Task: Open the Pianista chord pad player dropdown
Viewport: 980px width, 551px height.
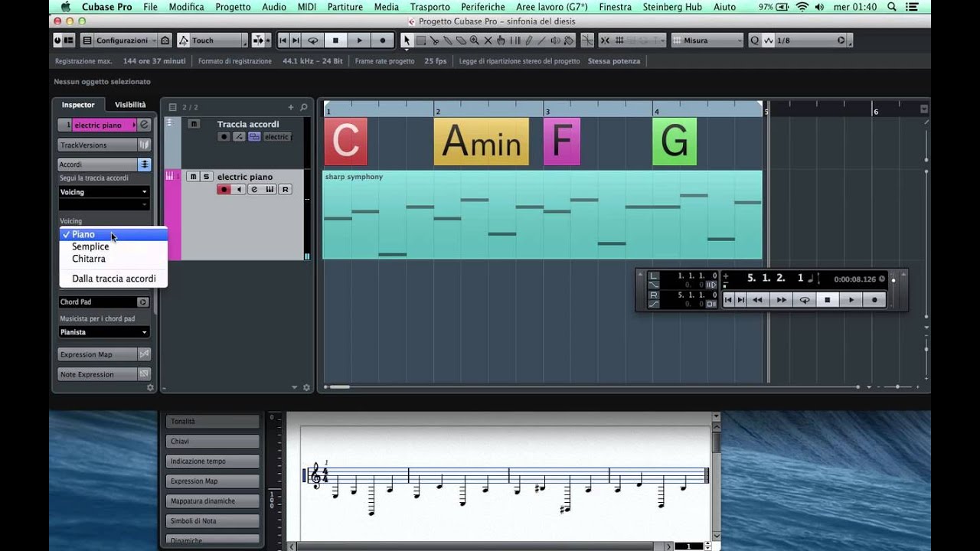Action: [104, 332]
